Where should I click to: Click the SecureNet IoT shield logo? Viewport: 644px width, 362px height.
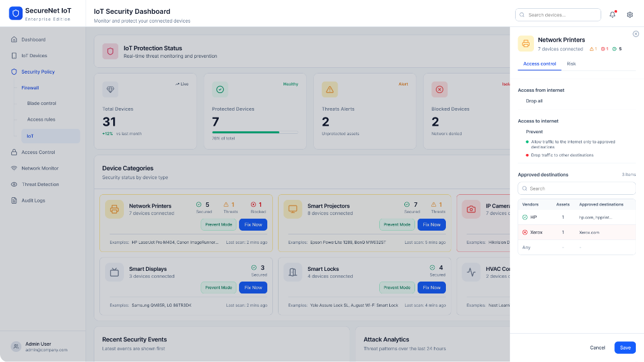(16, 14)
